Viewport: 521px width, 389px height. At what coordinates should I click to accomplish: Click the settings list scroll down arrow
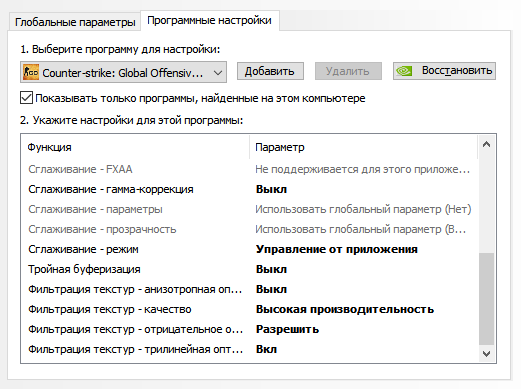coord(486,354)
